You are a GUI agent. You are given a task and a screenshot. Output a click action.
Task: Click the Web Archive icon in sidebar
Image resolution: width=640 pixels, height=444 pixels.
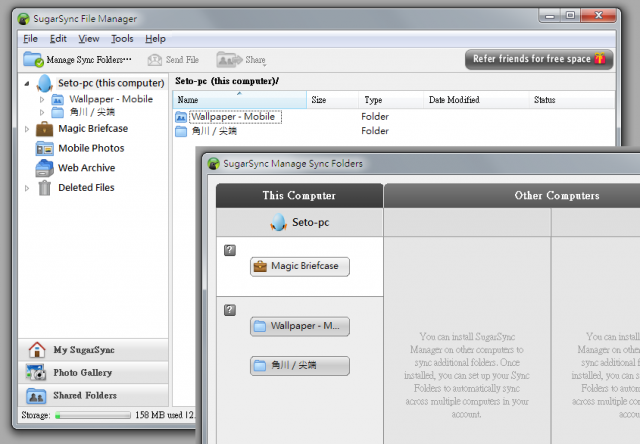point(44,168)
